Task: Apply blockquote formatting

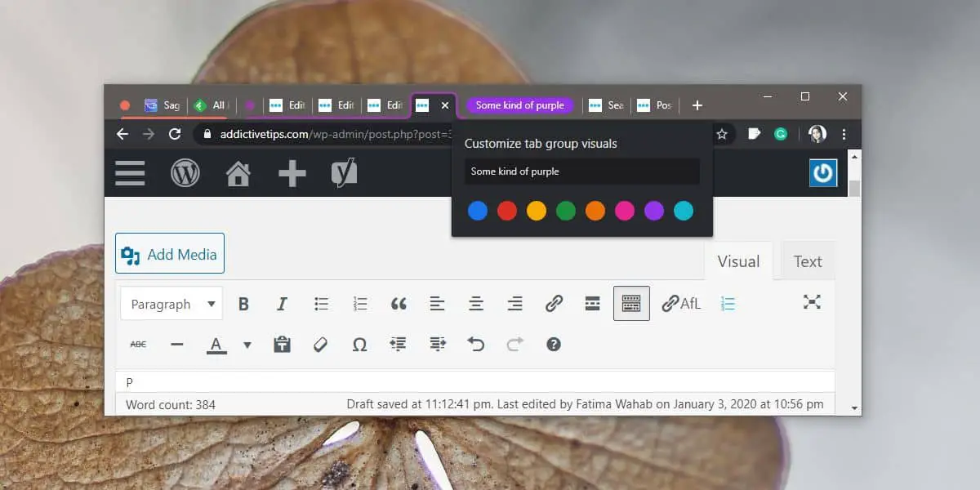Action: pos(399,304)
